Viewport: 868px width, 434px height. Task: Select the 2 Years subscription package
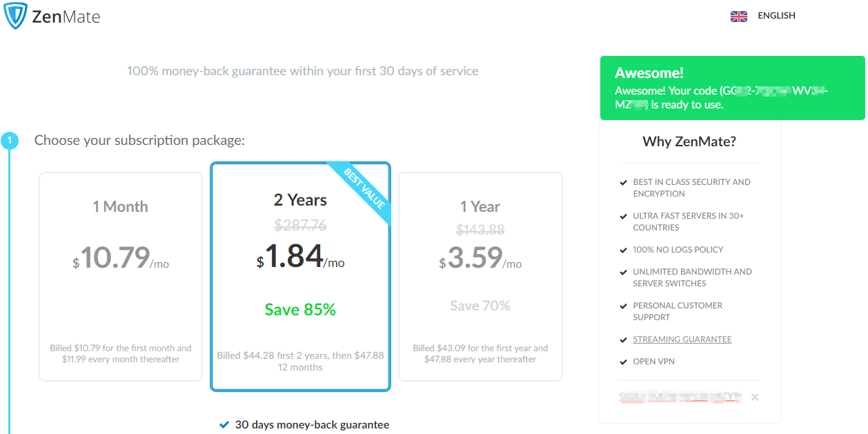tap(300, 277)
